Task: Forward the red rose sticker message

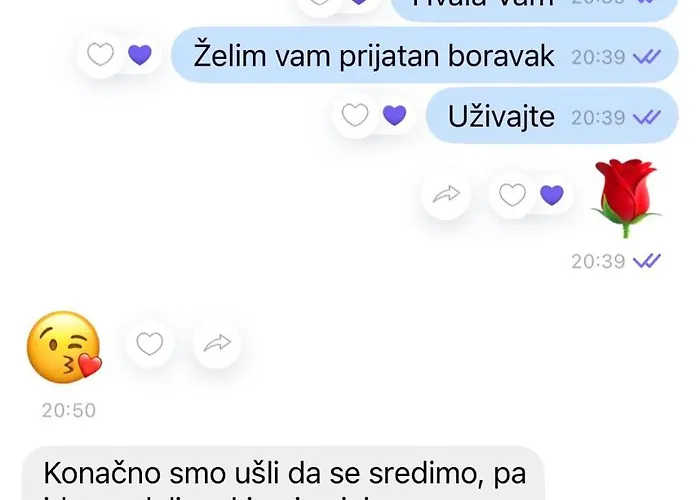Action: (x=446, y=194)
